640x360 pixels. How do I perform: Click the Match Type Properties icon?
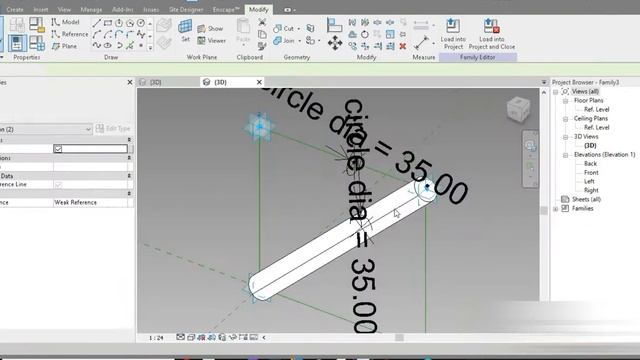[262, 46]
